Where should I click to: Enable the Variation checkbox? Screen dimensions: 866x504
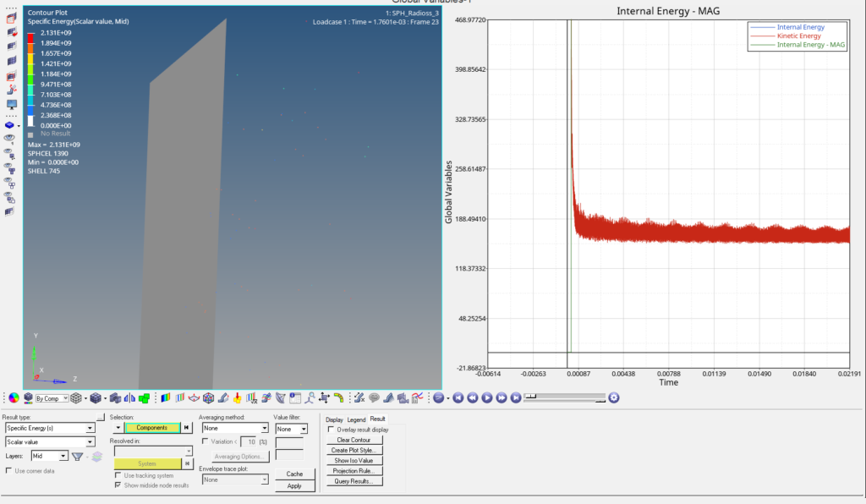(205, 441)
